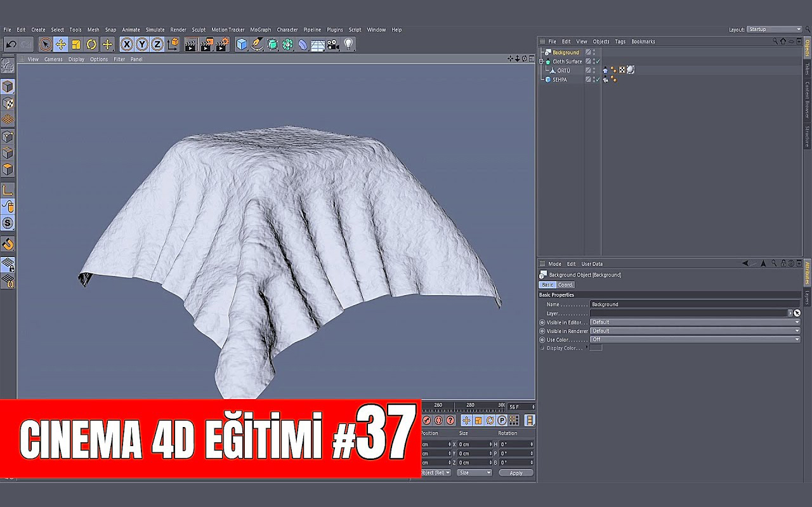Open the Simulate menu
The image size is (812, 507).
coord(155,30)
